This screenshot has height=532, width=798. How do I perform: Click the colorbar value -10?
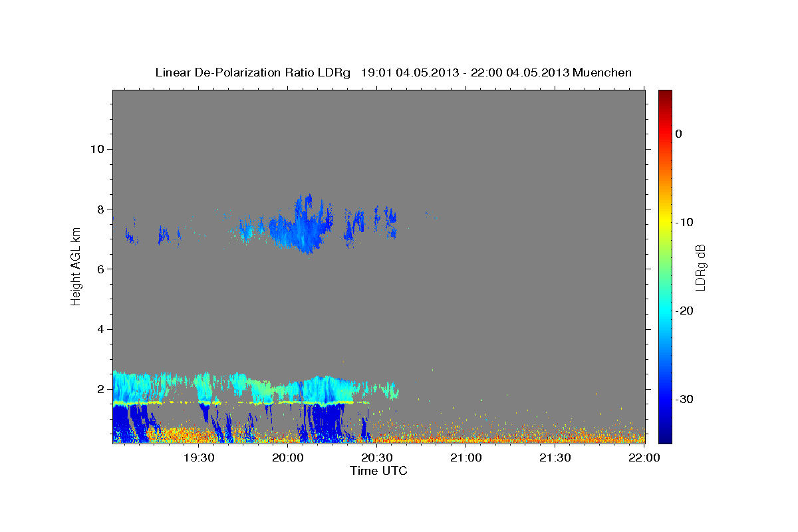click(684, 222)
